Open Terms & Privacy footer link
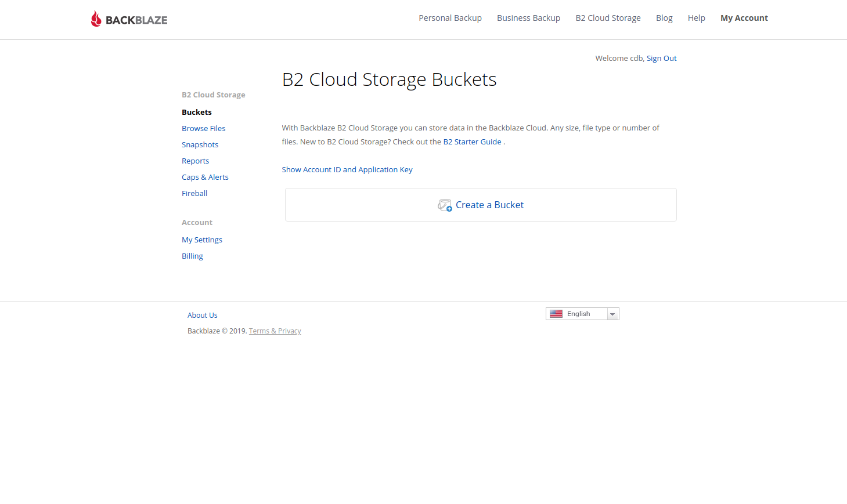 click(x=275, y=331)
